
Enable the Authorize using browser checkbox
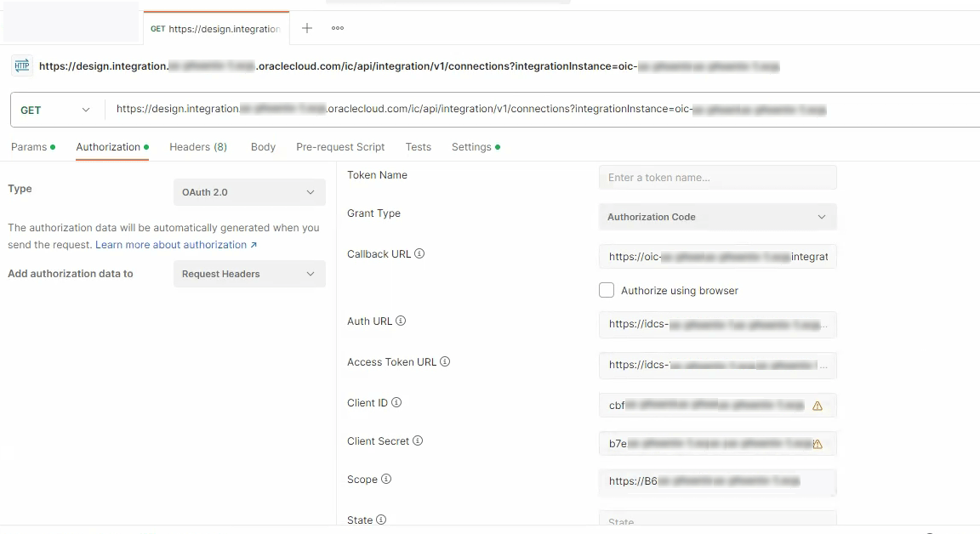click(x=607, y=290)
